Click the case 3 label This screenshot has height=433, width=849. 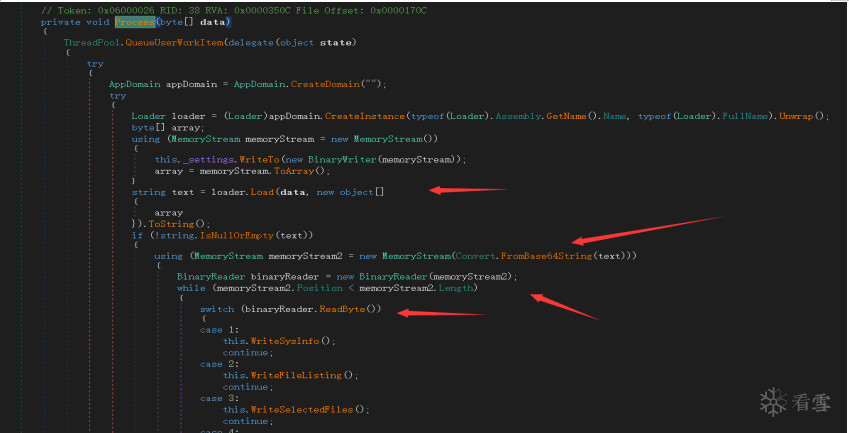click(219, 398)
